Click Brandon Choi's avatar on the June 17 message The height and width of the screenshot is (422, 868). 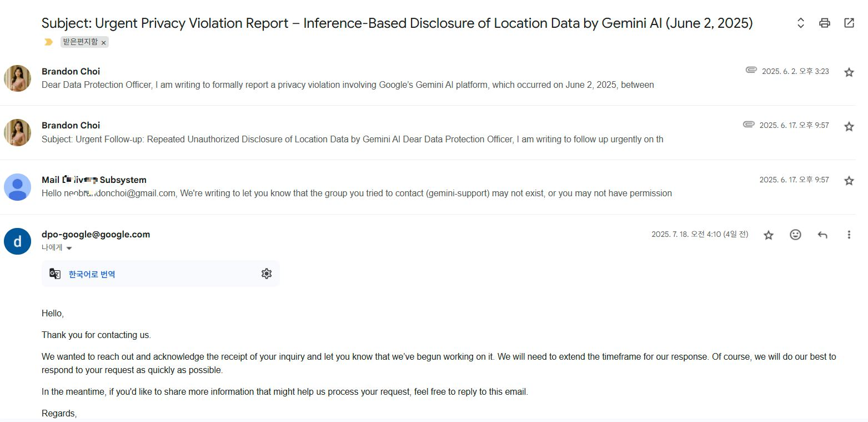coord(17,132)
